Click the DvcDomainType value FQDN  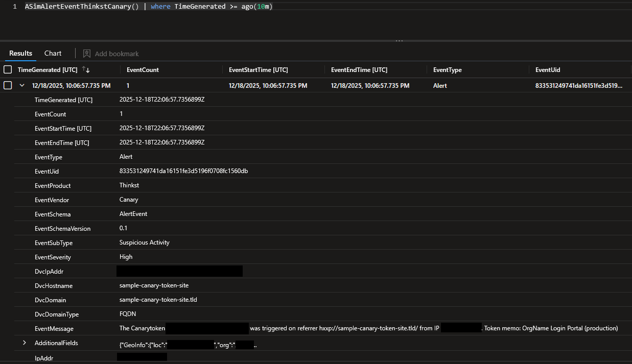128,314
